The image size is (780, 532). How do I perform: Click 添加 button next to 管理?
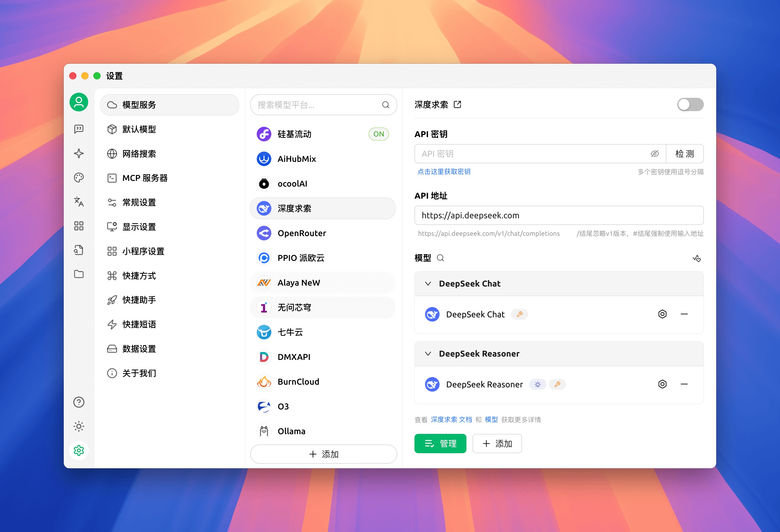tap(497, 444)
